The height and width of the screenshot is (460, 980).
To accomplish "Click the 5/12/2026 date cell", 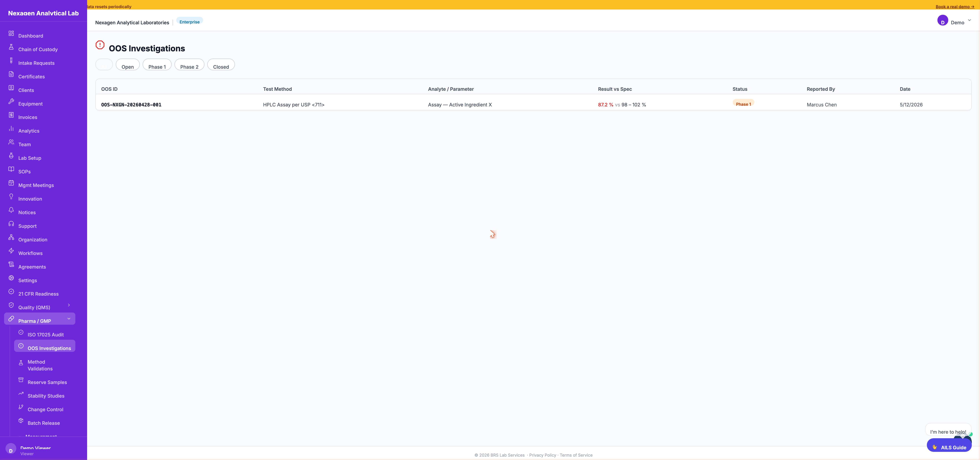I will pos(911,105).
